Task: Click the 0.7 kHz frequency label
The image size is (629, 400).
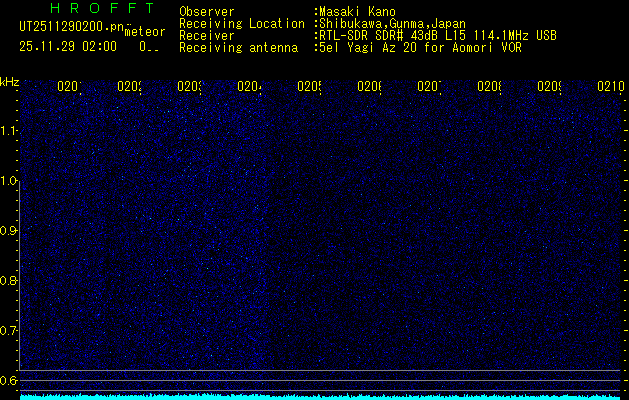Action: (x=9, y=331)
